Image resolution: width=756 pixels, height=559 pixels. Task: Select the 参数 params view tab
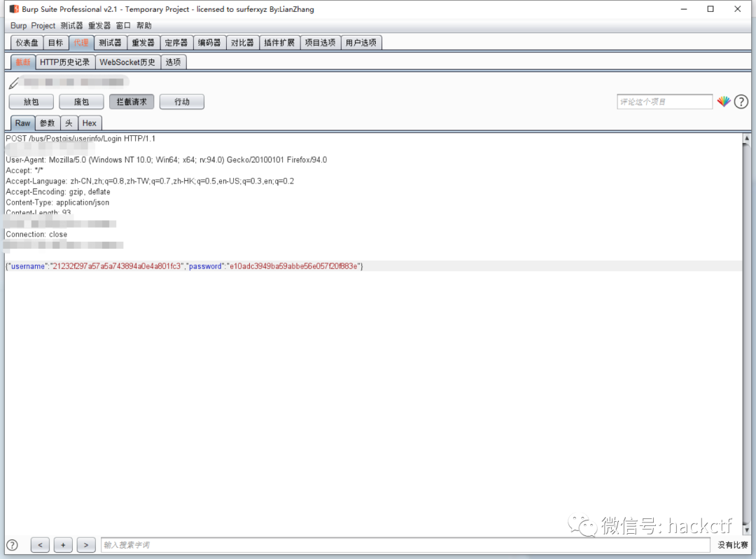pyautogui.click(x=48, y=123)
